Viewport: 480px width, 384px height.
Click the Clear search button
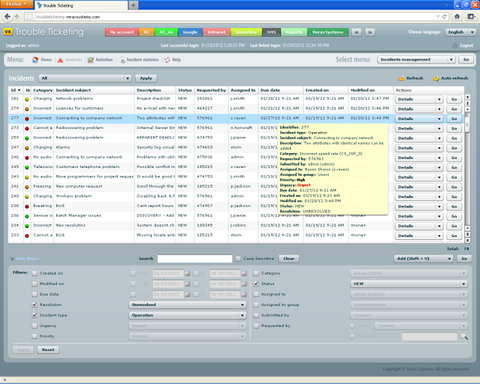tap(289, 259)
